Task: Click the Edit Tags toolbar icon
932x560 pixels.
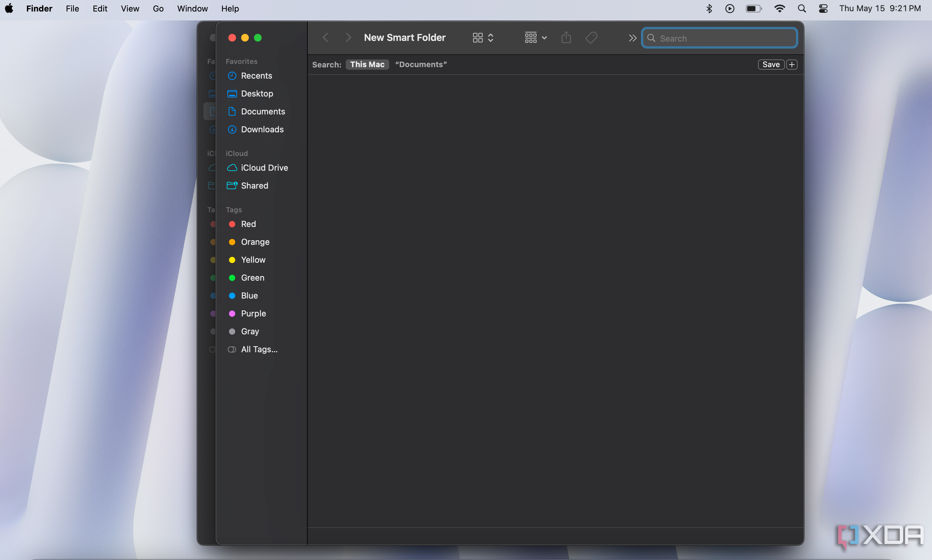Action: click(x=591, y=38)
